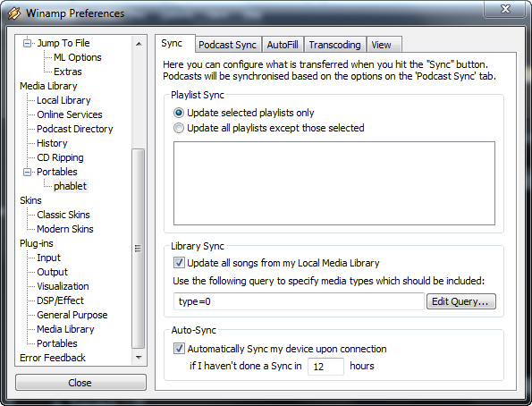Open DSP/Effect plug-ins page
The height and width of the screenshot is (406, 532).
[60, 300]
